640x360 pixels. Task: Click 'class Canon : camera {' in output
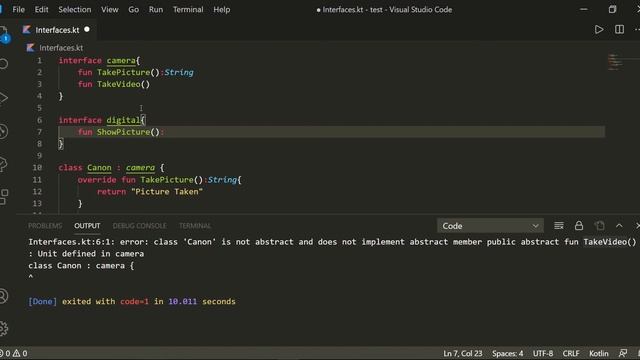[81, 266]
